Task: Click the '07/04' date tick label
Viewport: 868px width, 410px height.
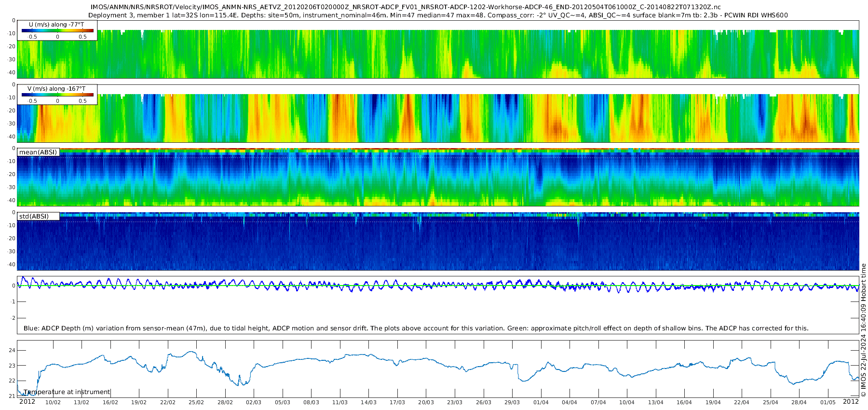Action: tap(598, 402)
